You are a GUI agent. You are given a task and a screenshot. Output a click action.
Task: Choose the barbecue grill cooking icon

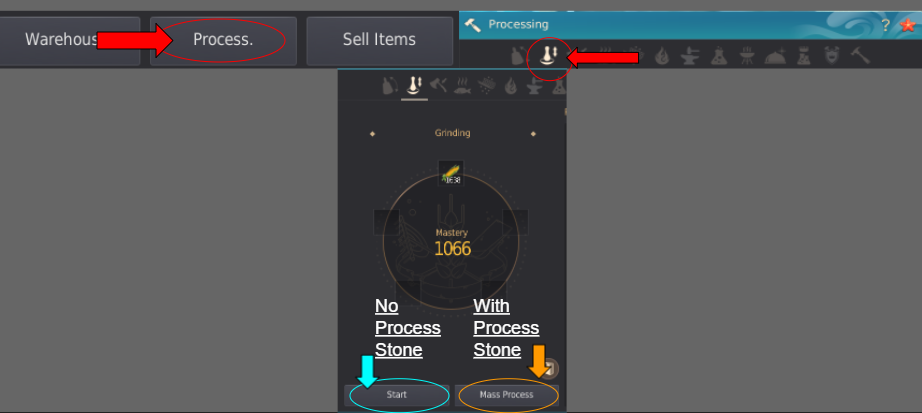(x=746, y=56)
